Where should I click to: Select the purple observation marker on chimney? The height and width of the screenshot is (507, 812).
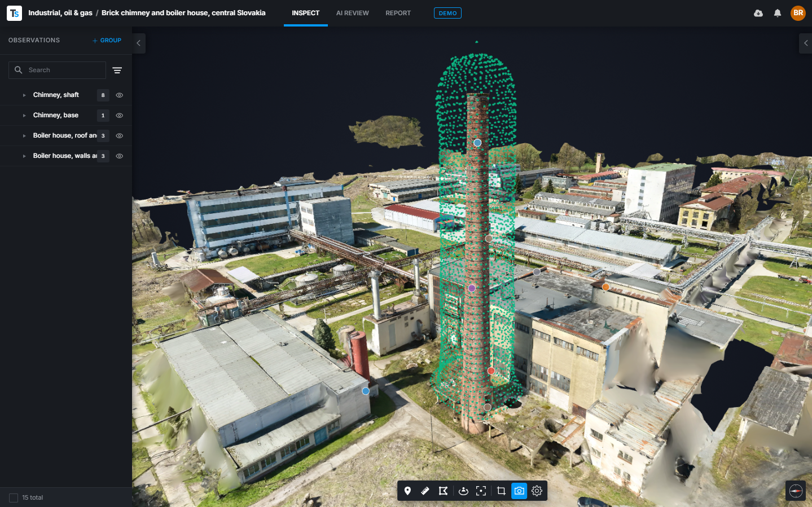pyautogui.click(x=472, y=288)
